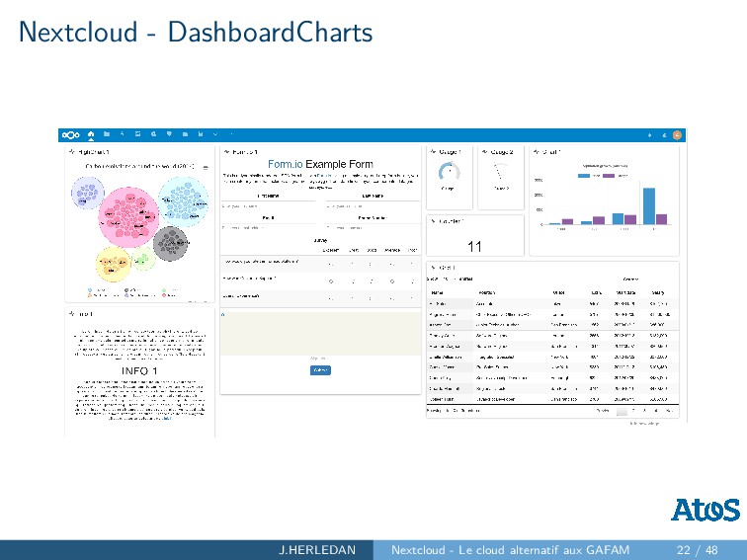Select Excellent for the first survey question
Viewport: 747px width, 560px height.
tap(331, 264)
